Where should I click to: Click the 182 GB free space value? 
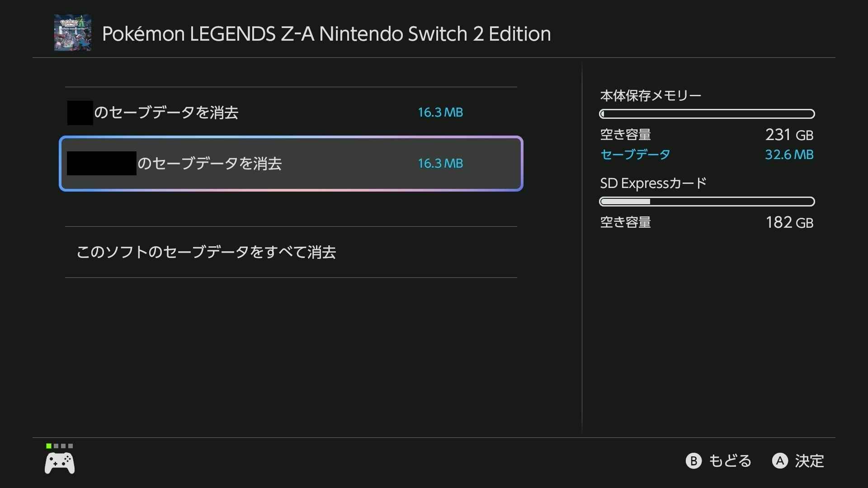coord(789,222)
